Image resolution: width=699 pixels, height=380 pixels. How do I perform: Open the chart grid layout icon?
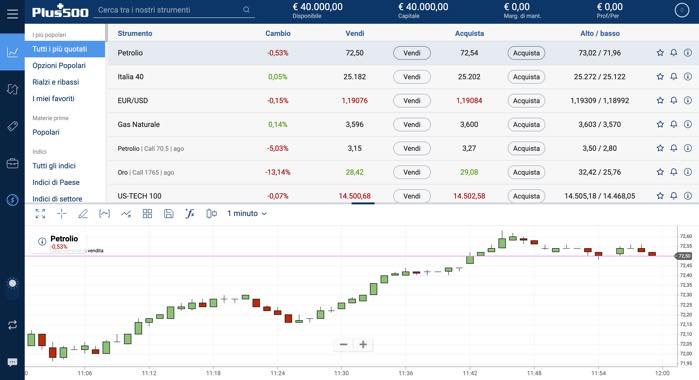[147, 214]
